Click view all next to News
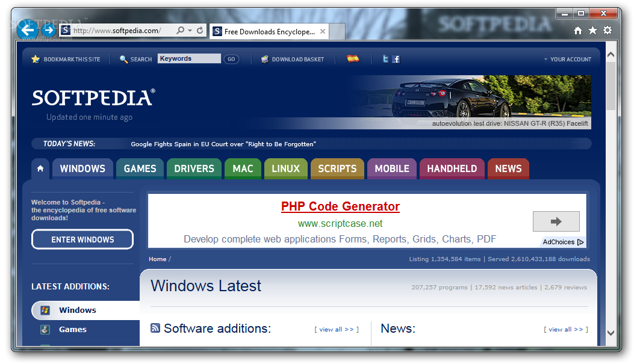 point(566,329)
